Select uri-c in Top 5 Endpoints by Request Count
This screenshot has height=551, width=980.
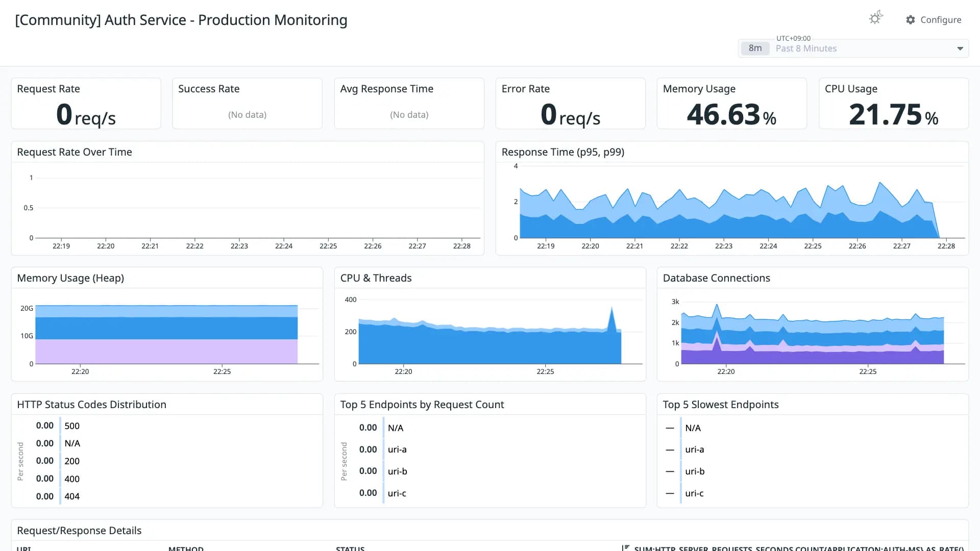pos(397,493)
